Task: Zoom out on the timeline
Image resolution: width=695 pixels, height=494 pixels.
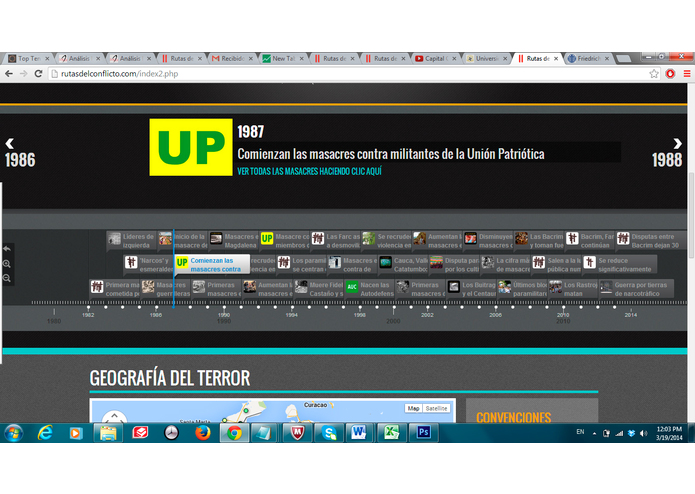Action: pyautogui.click(x=7, y=278)
